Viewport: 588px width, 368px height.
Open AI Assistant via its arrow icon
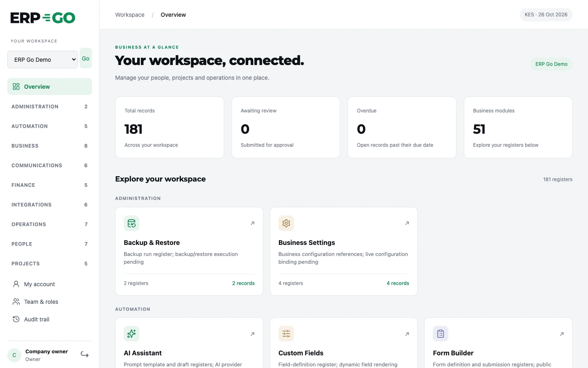[252, 334]
